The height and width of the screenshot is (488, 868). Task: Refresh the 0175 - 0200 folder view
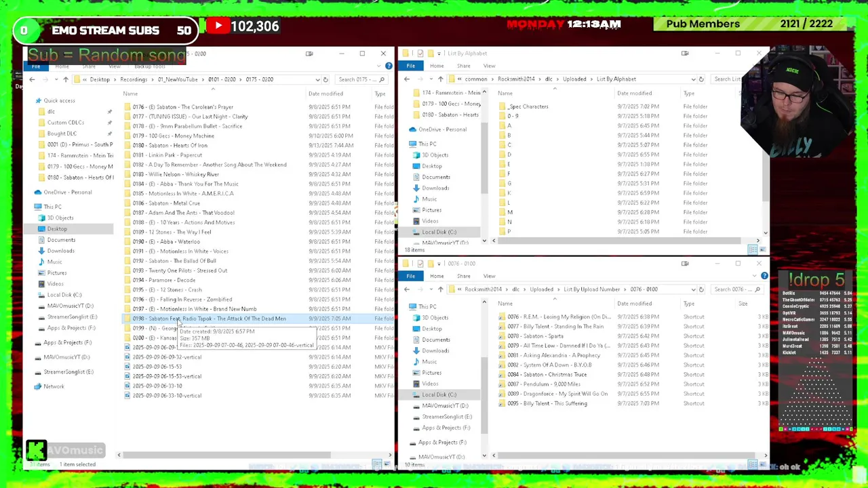pos(325,79)
